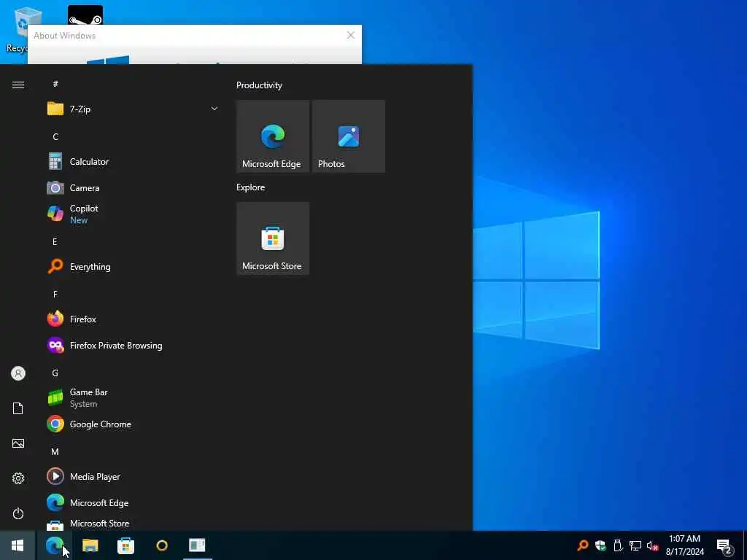Open the Everything search app

(133, 267)
